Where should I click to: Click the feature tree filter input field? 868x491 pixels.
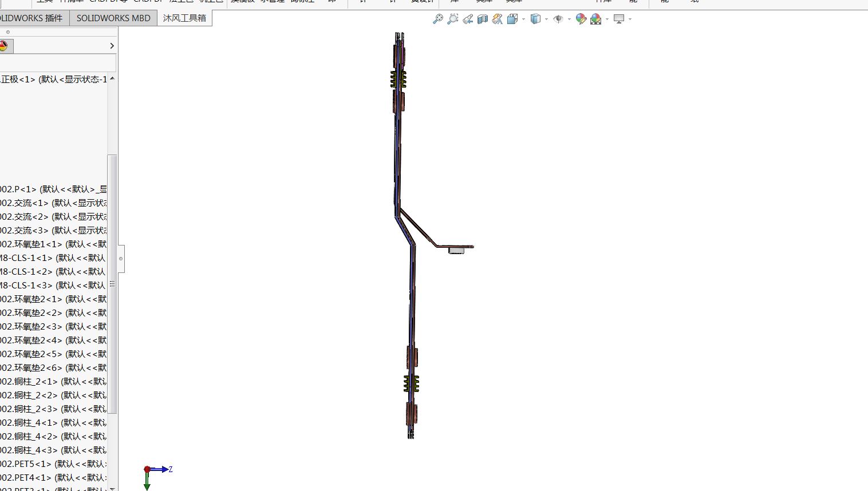coord(57,63)
